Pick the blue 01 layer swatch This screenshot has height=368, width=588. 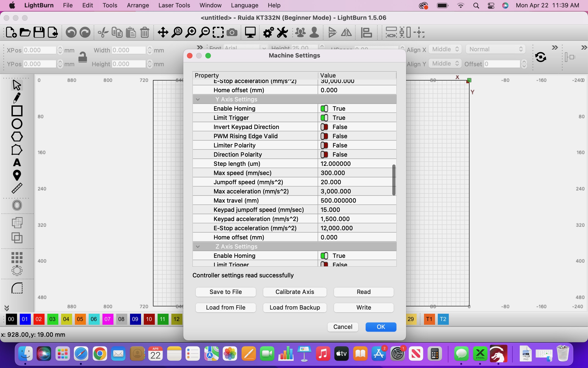tap(25, 319)
